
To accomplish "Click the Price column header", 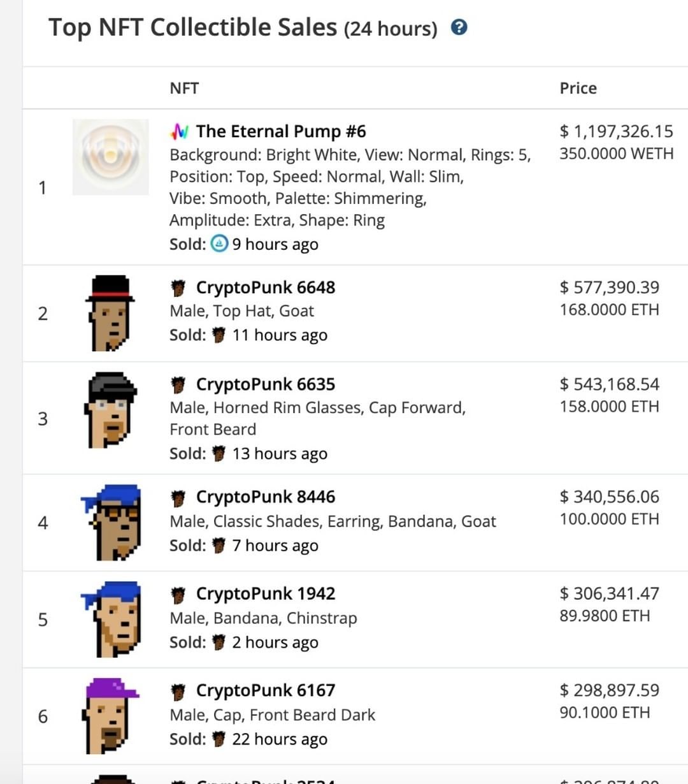I will click(578, 89).
